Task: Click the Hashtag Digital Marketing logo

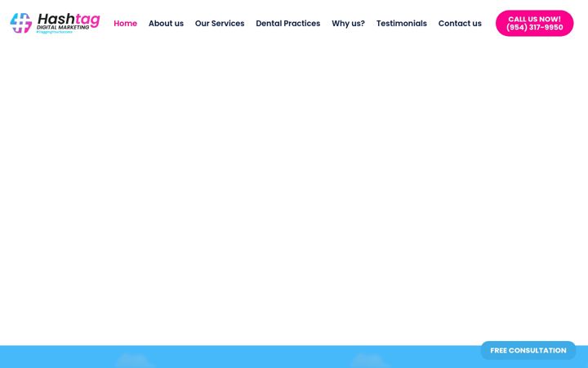Action: tap(56, 23)
